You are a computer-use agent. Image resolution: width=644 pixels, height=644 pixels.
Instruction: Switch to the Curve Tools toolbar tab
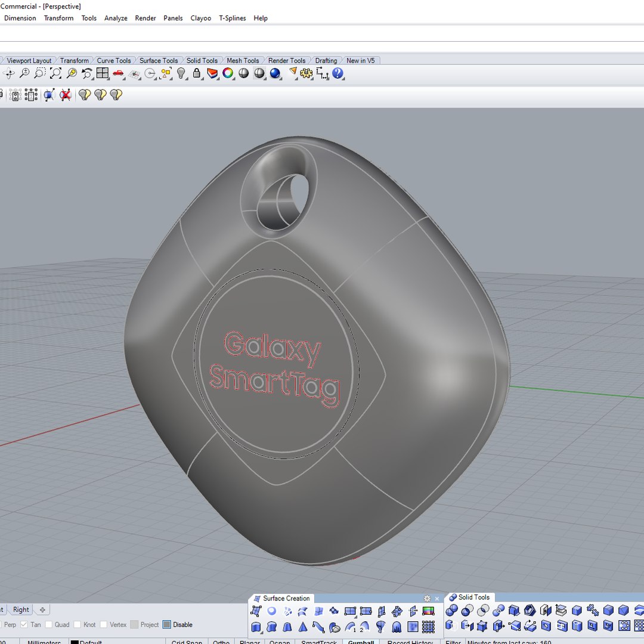pyautogui.click(x=114, y=60)
